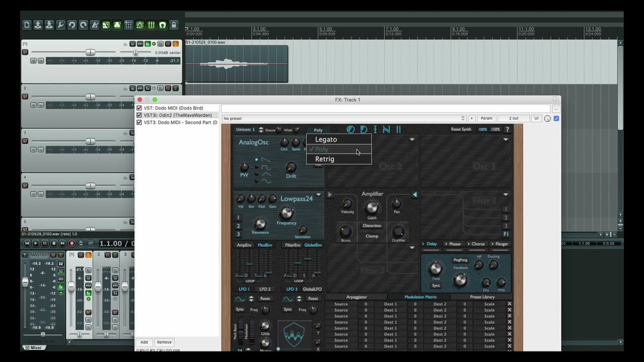Uncheck the Odin2 (TheWaveWarden) plugin checkbox

139,115
